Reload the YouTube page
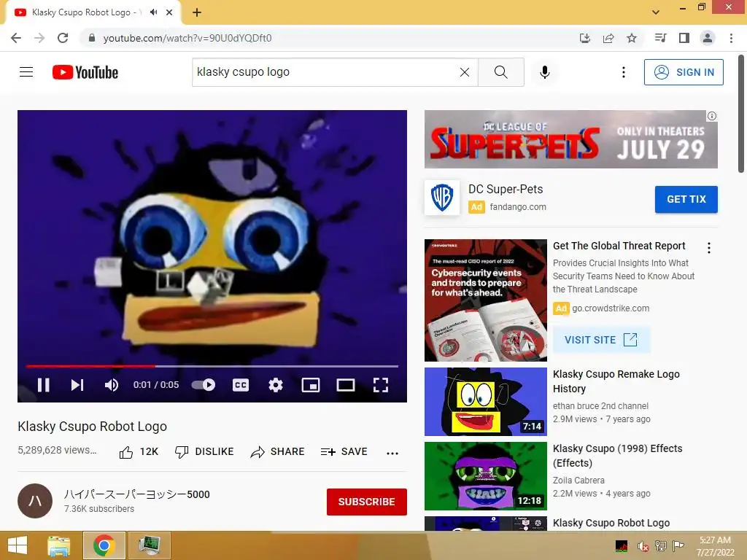 (x=63, y=38)
